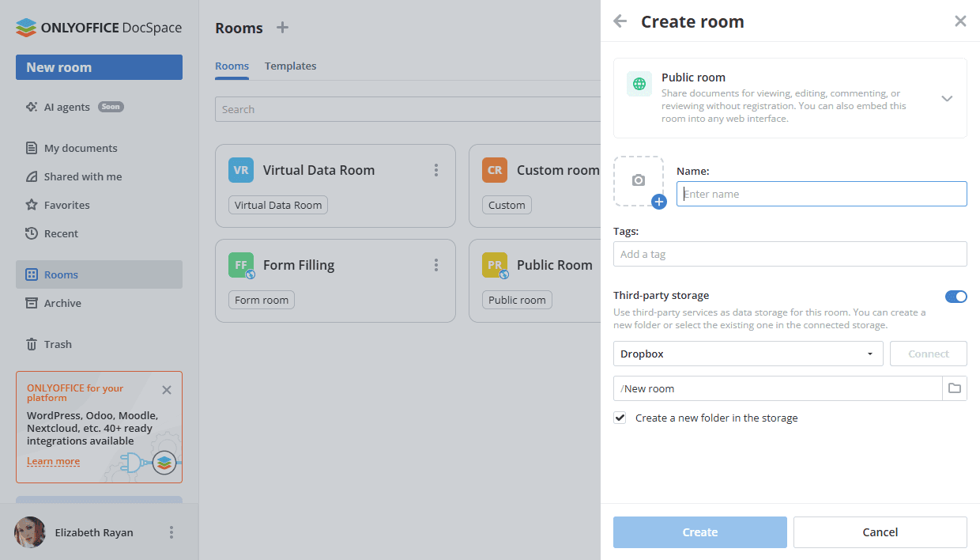Go back from Create room panel
This screenshot has height=560, width=980.
620,21
